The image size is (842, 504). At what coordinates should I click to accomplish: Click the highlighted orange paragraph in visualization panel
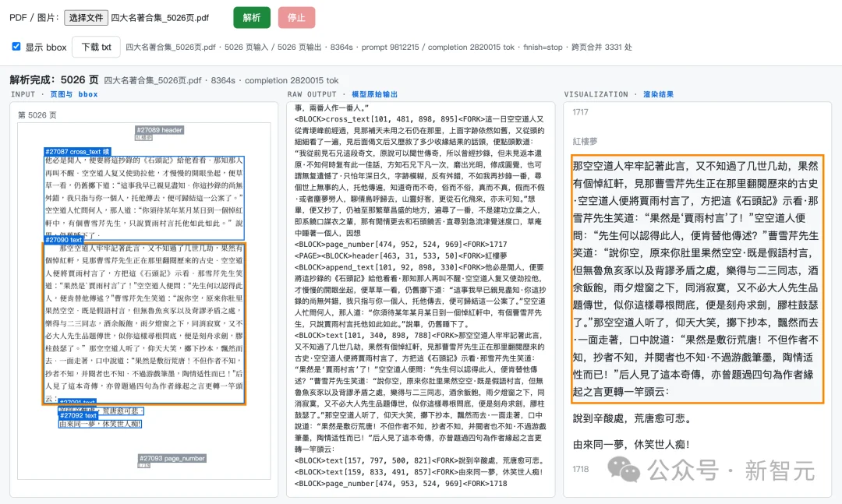[x=697, y=279]
